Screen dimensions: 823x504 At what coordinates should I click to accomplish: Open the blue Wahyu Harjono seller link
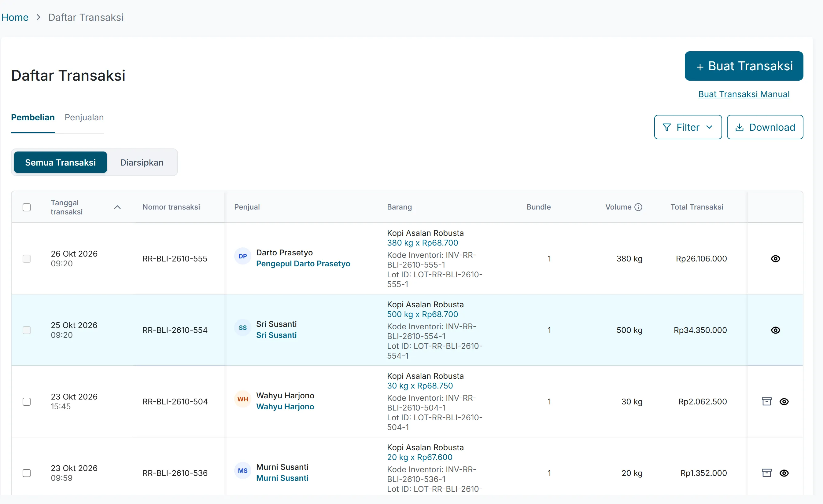(285, 407)
